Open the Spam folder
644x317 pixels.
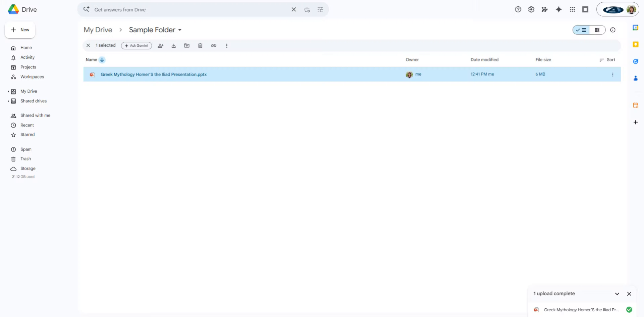tap(26, 149)
